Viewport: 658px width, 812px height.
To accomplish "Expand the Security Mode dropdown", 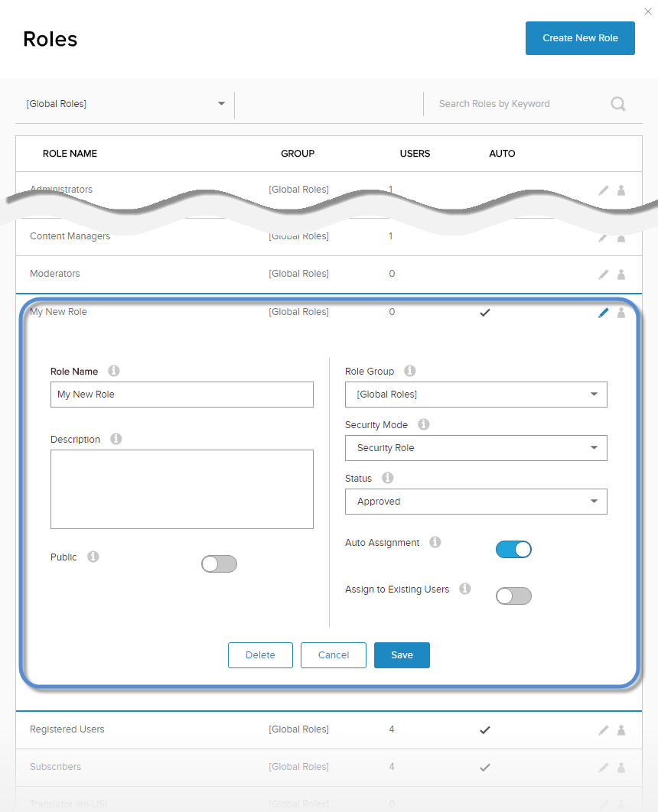I will click(476, 448).
